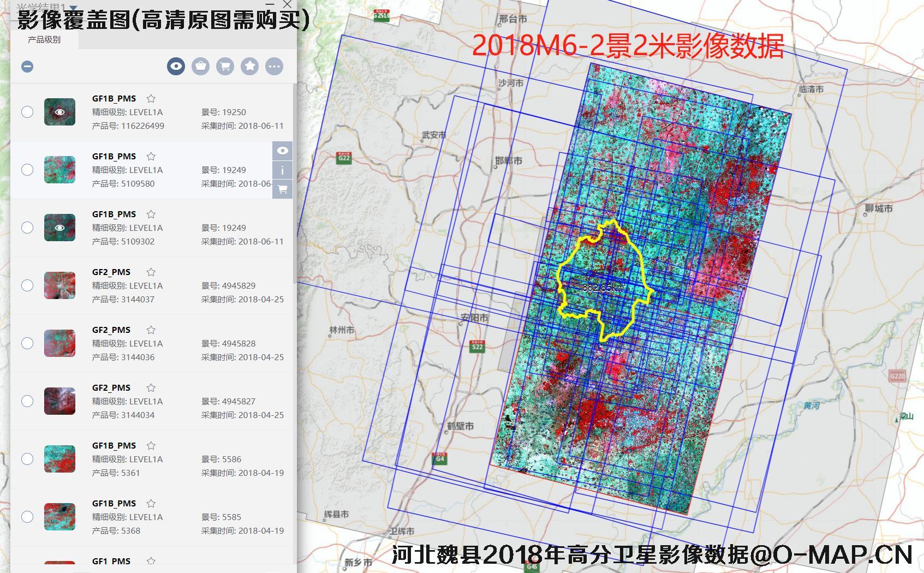Open thumbnail of product 5109580
The height and width of the screenshot is (573, 924).
[x=59, y=170]
